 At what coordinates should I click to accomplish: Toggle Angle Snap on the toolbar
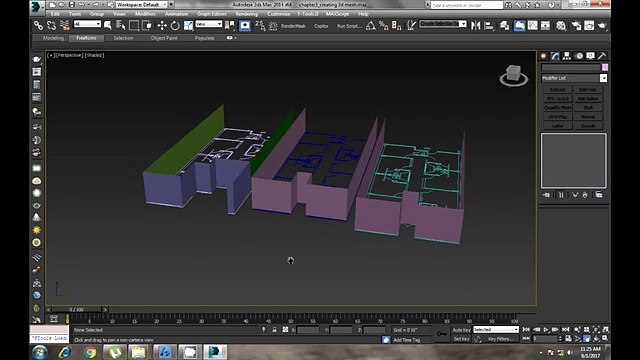coord(371,26)
